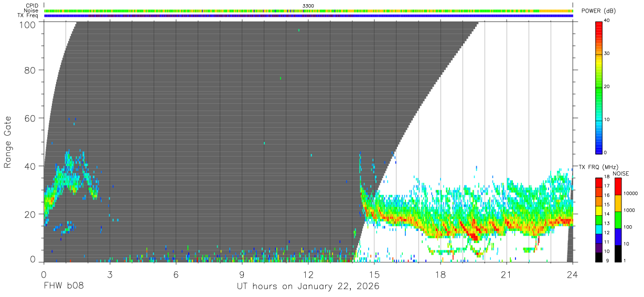Image resolution: width=644 pixels, height=297 pixels.
Task: Click the '6' label on UT hours axis
Action: tap(176, 274)
